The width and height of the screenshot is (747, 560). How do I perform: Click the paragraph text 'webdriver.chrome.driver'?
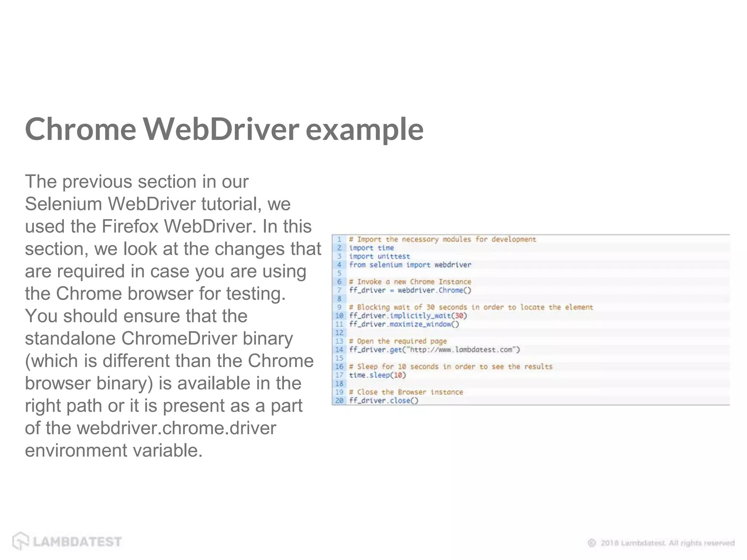(x=177, y=428)
